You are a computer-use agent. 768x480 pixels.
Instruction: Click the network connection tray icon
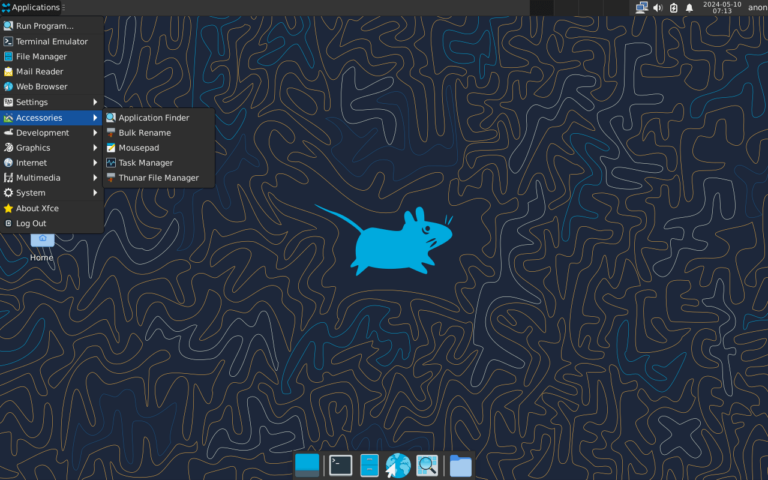tap(642, 7)
